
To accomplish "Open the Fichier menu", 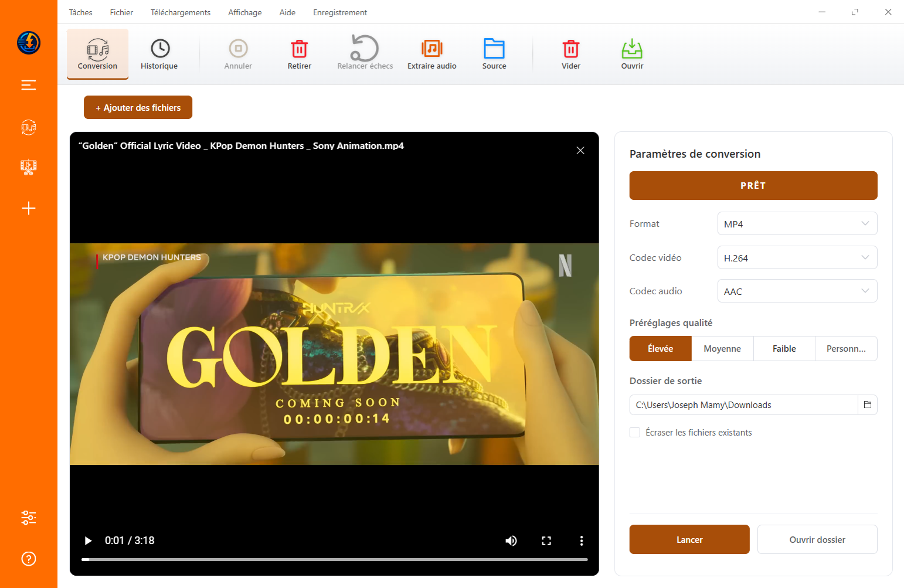I will coord(121,12).
